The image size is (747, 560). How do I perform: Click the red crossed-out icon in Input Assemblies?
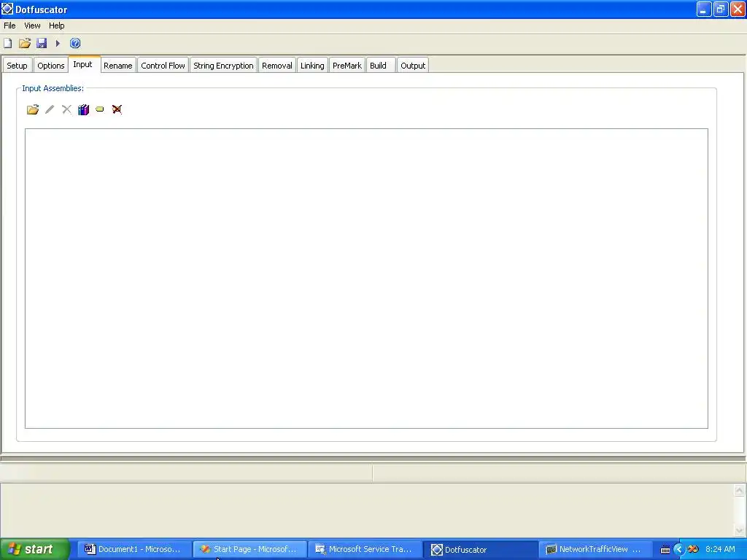117,109
